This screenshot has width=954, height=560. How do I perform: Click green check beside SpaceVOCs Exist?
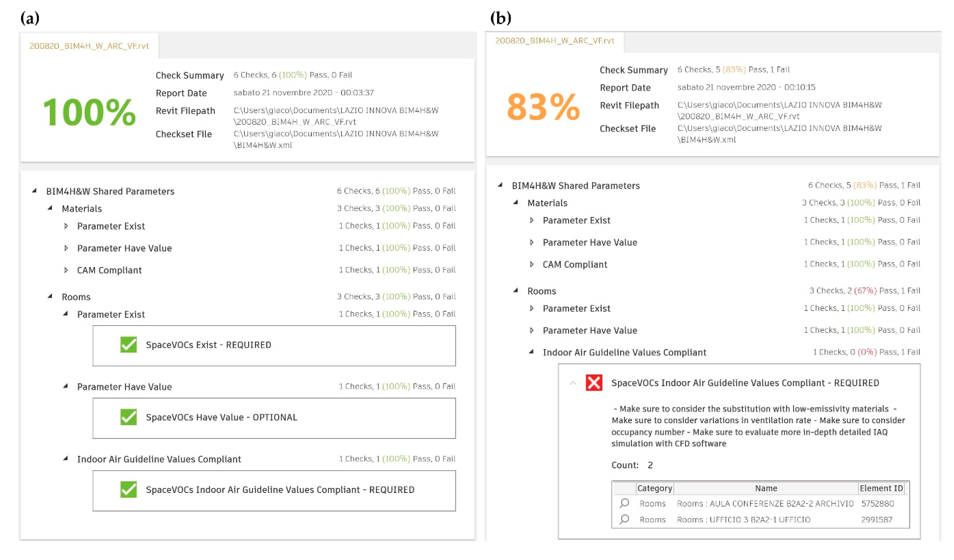pos(128,344)
